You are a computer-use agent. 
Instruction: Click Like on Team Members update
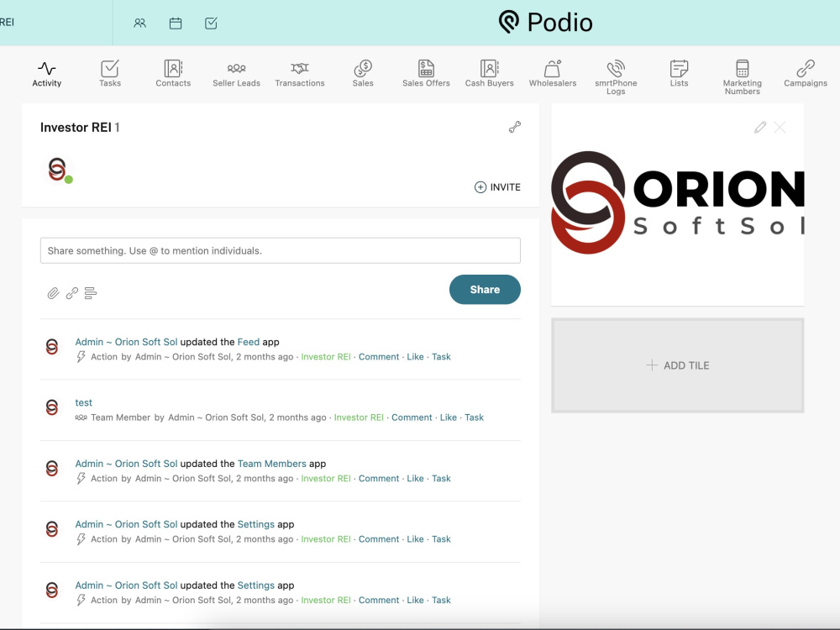tap(415, 479)
